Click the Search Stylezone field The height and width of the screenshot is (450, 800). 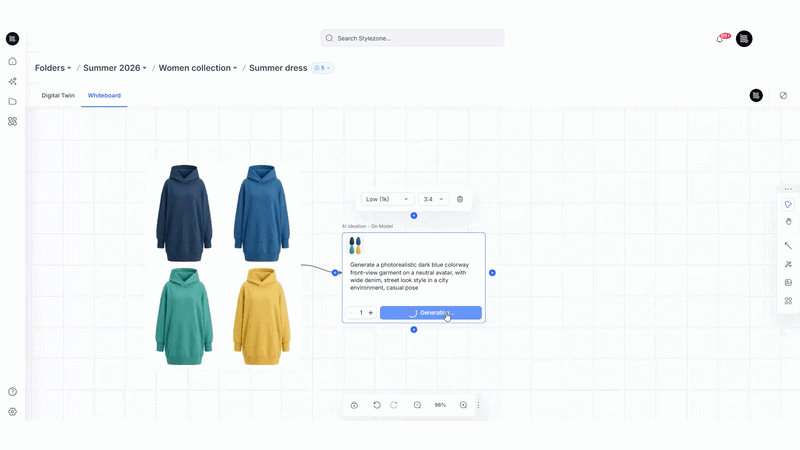coord(412,38)
